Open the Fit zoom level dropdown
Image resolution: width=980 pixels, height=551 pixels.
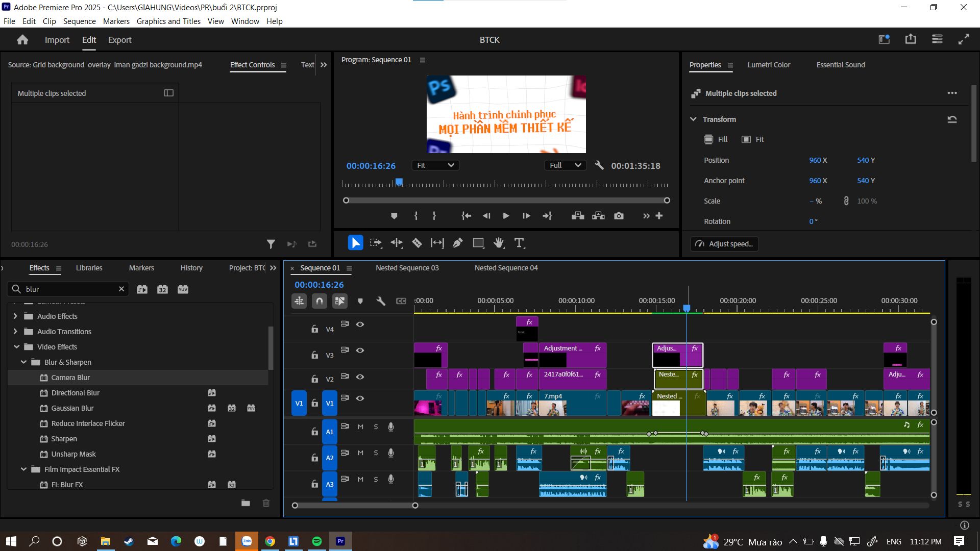coord(435,165)
